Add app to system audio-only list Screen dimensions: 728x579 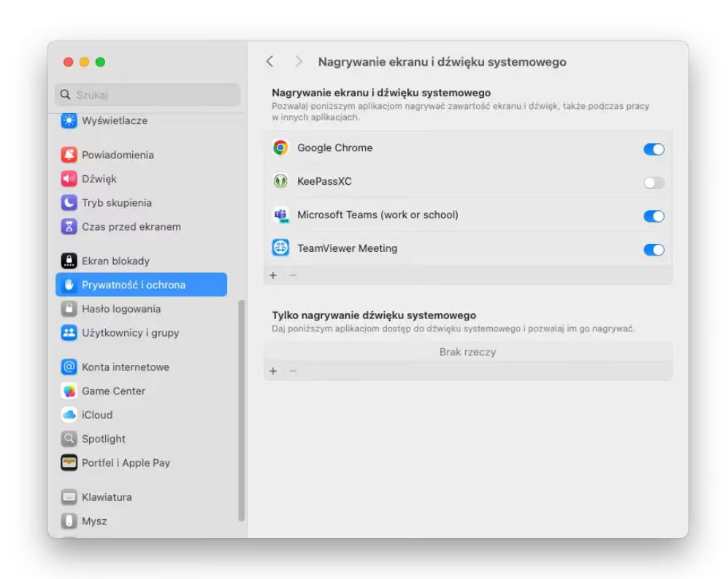[x=274, y=371]
